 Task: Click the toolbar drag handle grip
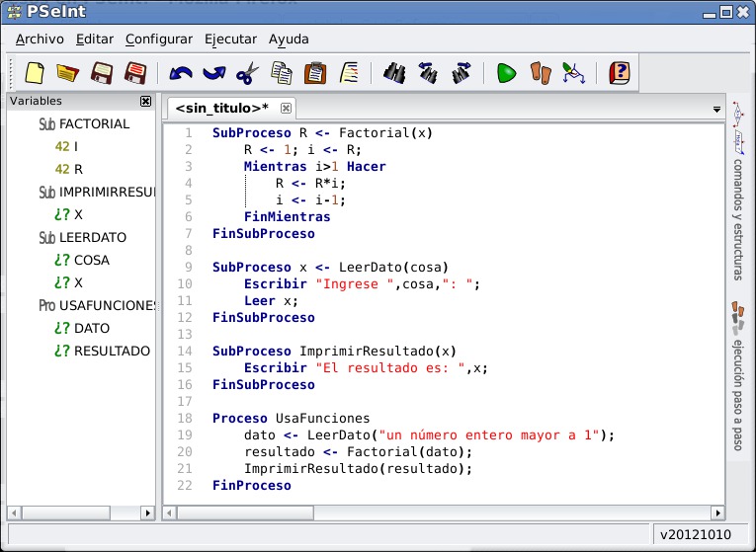coord(11,73)
